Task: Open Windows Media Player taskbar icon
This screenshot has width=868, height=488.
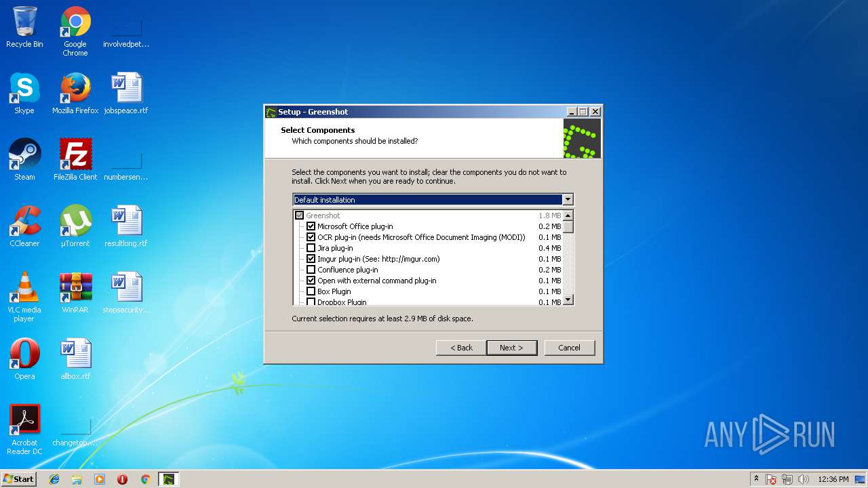Action: click(x=100, y=479)
